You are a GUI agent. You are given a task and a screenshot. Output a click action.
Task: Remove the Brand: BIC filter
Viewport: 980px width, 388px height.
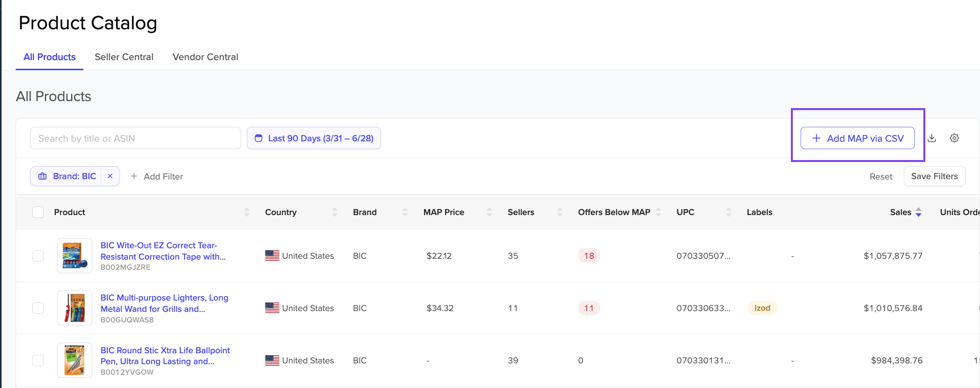(x=110, y=176)
